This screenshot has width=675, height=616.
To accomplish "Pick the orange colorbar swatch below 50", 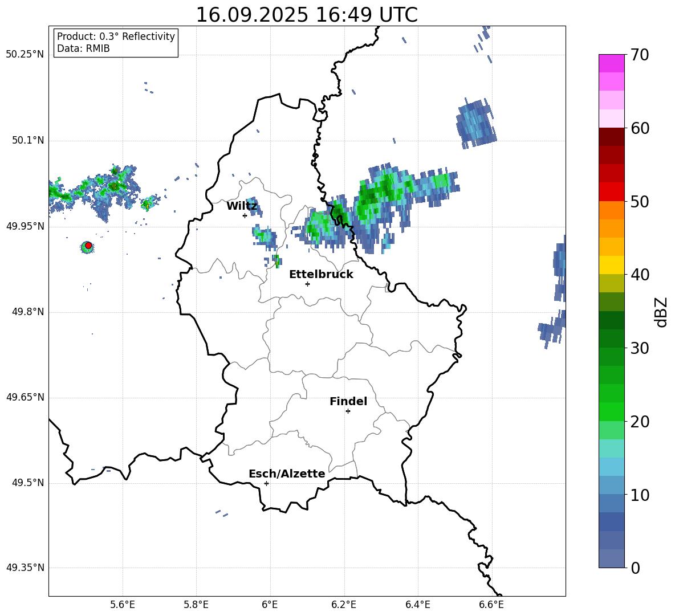I will click(x=611, y=210).
